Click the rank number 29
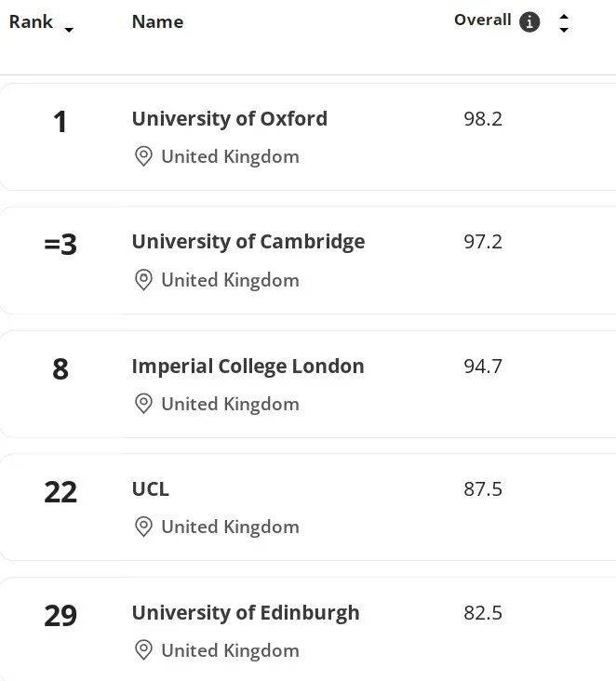The width and height of the screenshot is (616, 681). [60, 616]
